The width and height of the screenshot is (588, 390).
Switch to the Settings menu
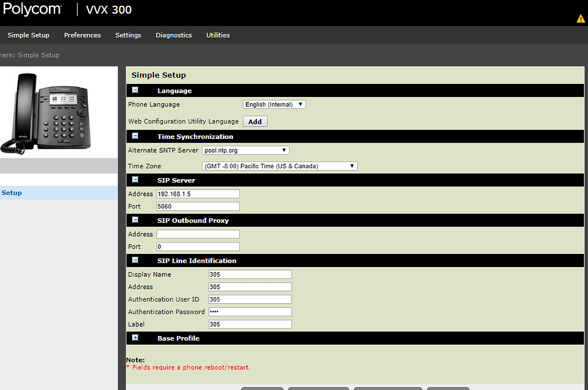point(128,35)
